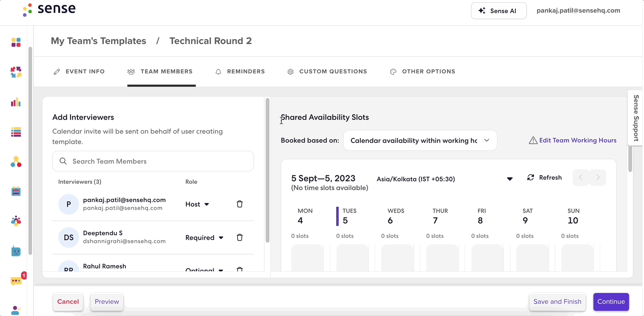Open the Asia/Kolkata timezone dropdown
The height and width of the screenshot is (316, 644).
(444, 179)
